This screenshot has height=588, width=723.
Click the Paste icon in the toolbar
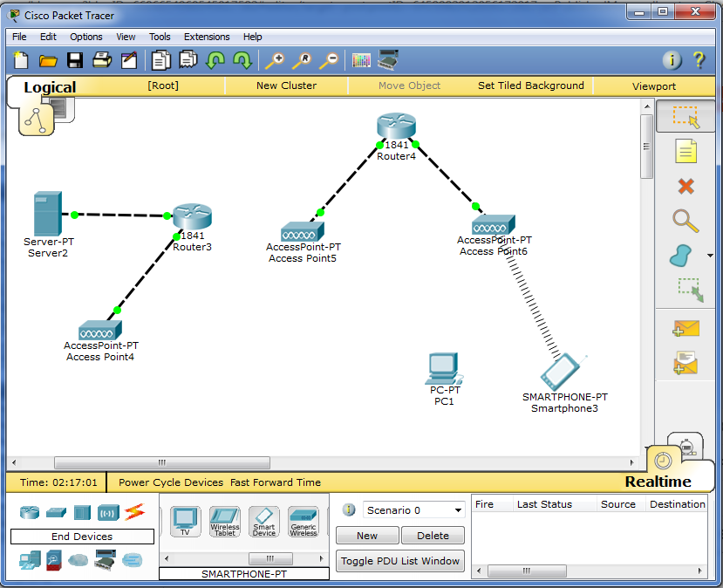coord(188,60)
